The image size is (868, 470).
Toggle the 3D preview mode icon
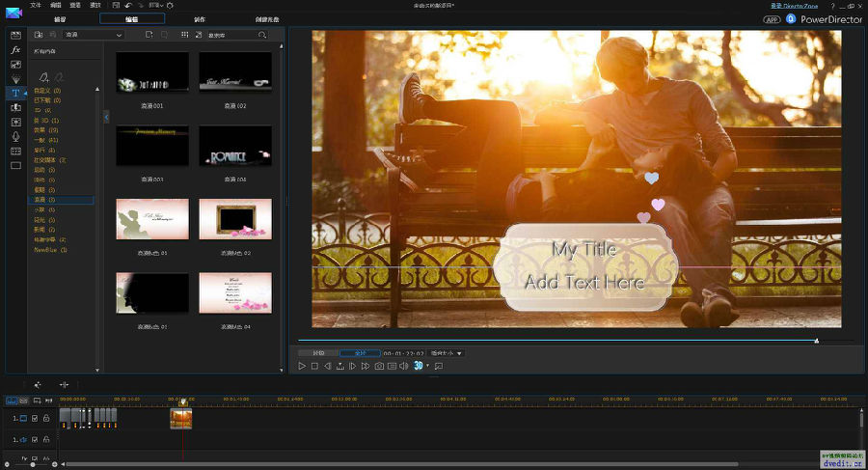click(420, 367)
